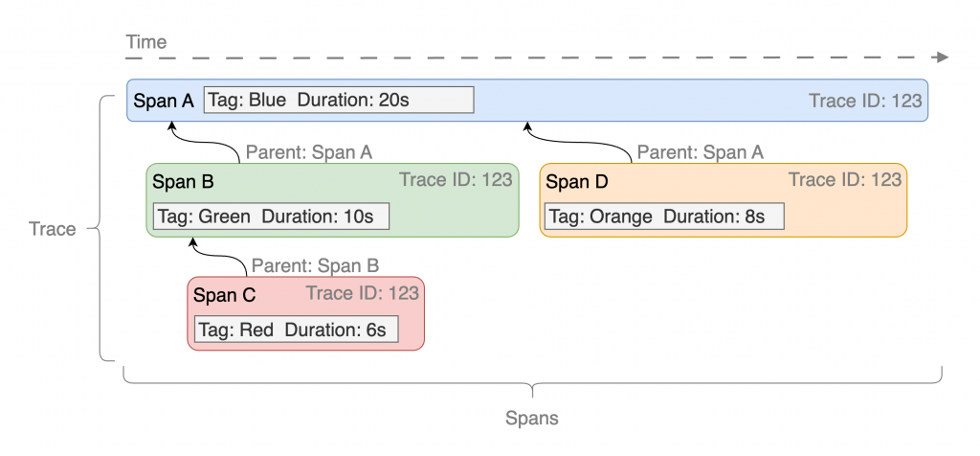This screenshot has height=456, width=980.
Task: Select the "Parent: Span A" label above Span D
Action: 701,151
